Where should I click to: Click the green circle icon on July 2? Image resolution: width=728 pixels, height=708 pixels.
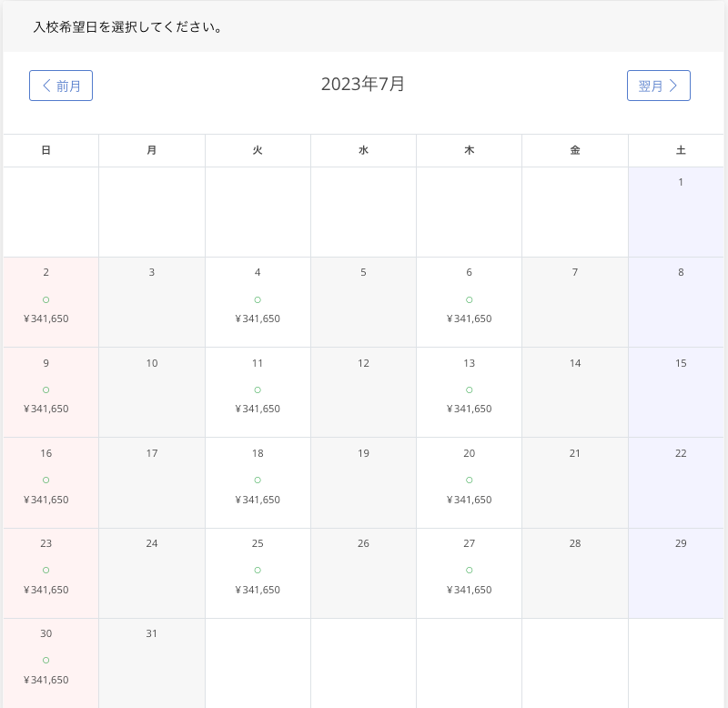tap(46, 299)
